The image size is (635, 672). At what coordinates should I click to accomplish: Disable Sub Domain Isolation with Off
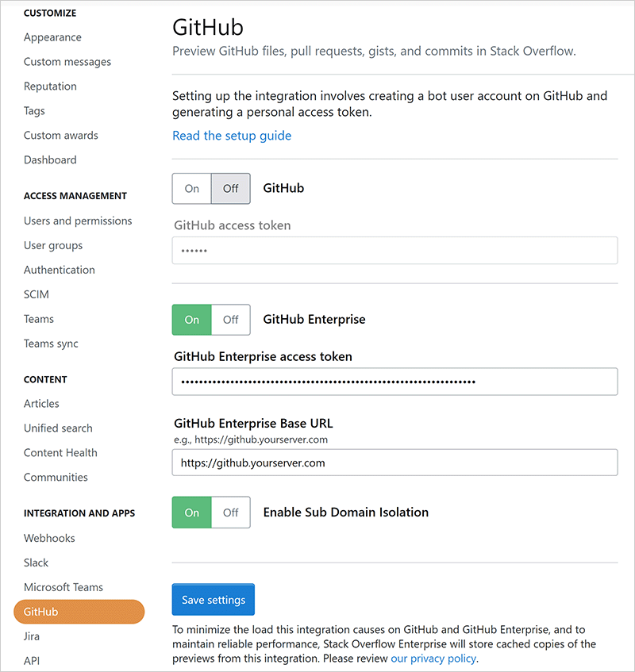(230, 513)
